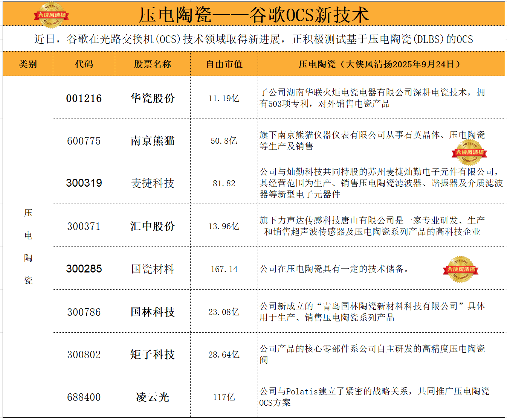The height and width of the screenshot is (420, 507).
Task: Click stock code 300285
Action: (84, 269)
